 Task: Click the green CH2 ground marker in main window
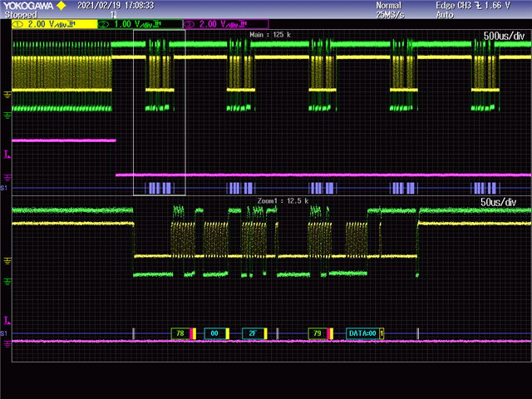click(7, 116)
